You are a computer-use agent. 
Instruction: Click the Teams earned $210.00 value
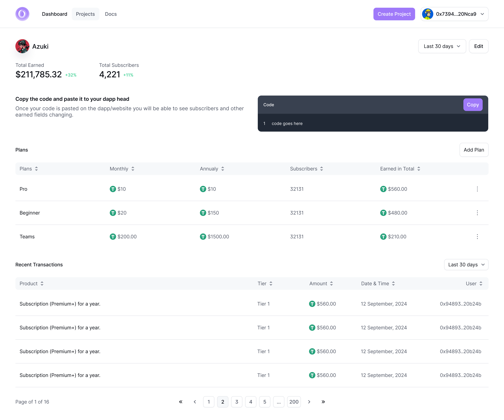tap(397, 237)
